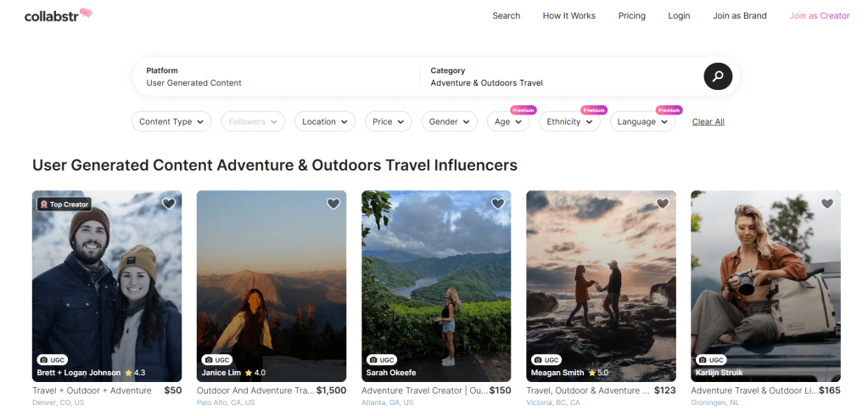Expand the Content Type filter
The width and height of the screenshot is (868, 416).
pos(171,121)
